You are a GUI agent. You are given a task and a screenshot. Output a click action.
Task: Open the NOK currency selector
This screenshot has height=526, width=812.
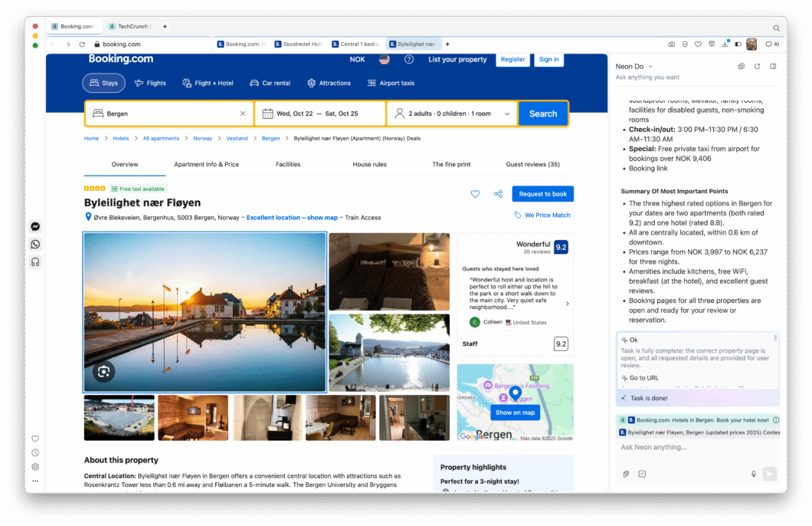(x=357, y=59)
